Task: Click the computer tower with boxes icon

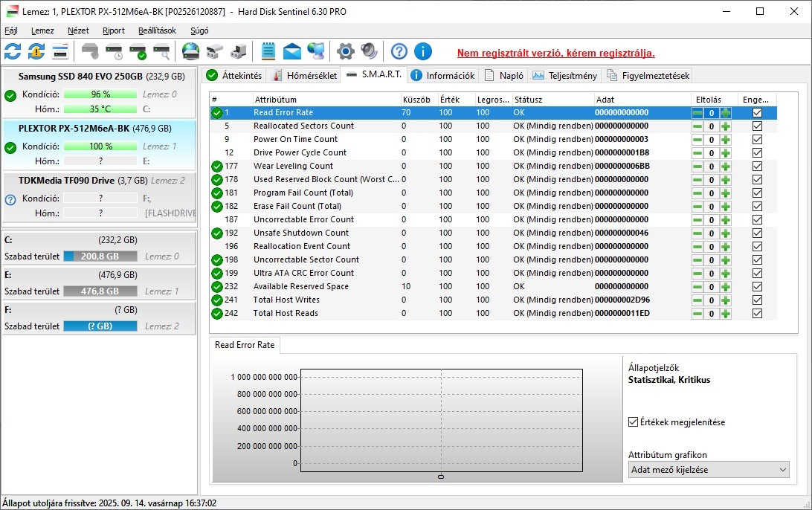Action: (238, 51)
